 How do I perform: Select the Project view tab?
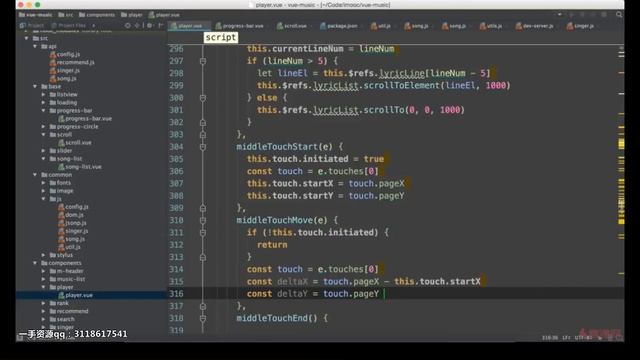pos(32,25)
